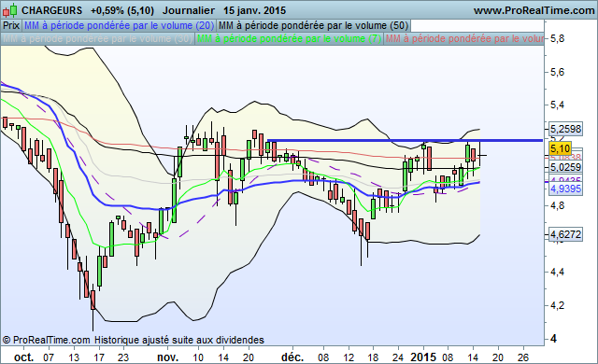This screenshot has width=598, height=364.
Task: Click the candlestick icon beside CHARGEURS
Action: coord(10,10)
